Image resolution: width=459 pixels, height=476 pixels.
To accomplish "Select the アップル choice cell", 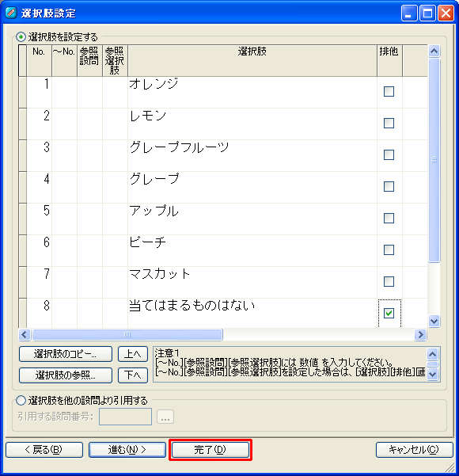I will tap(252, 219).
